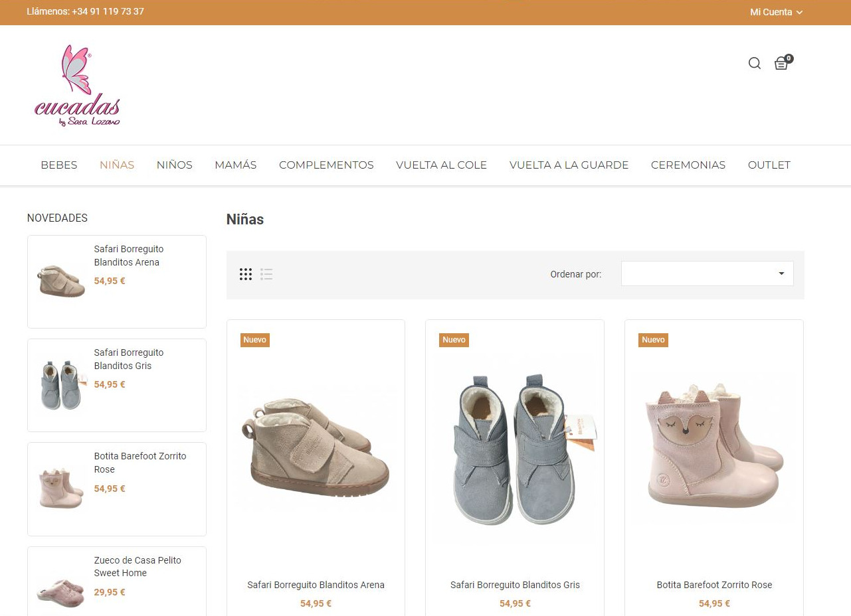Open the Bebes menu category

pos(59,165)
